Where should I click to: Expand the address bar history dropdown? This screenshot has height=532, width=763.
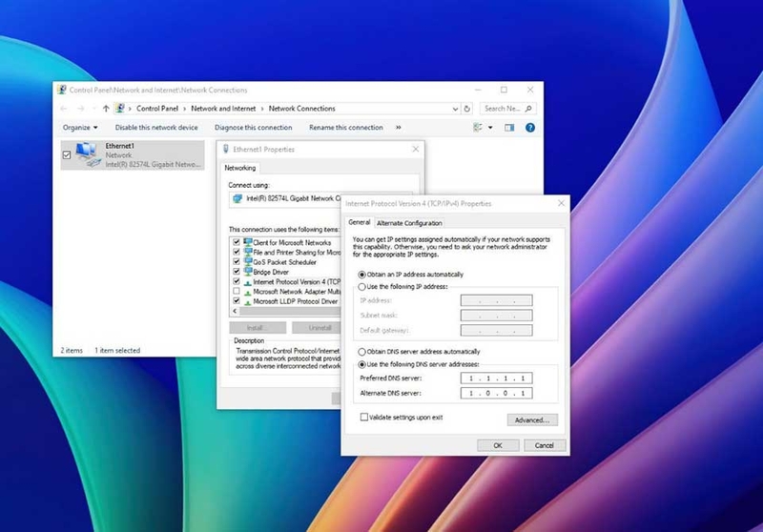(x=455, y=109)
